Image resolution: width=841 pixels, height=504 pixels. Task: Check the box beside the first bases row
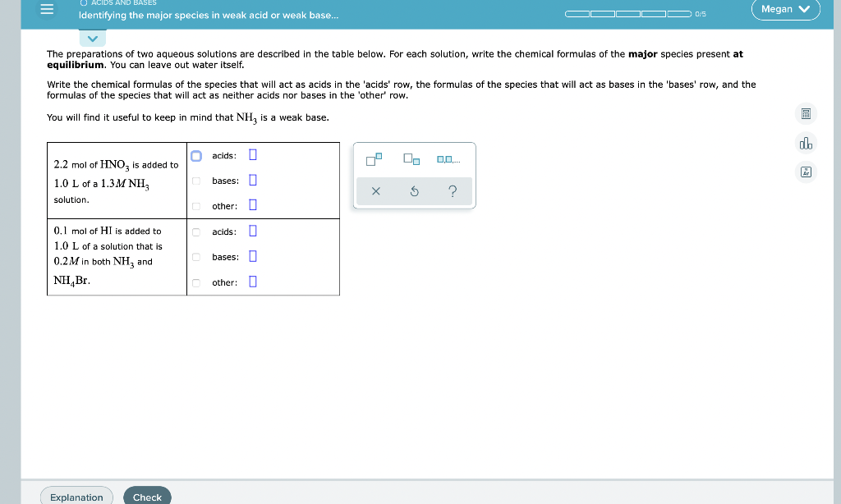pos(196,181)
